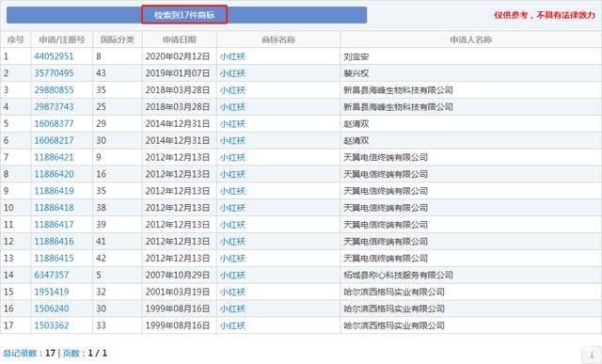Select applicant name 裴兴权
This screenshot has width=602, height=364.
tap(356, 73)
